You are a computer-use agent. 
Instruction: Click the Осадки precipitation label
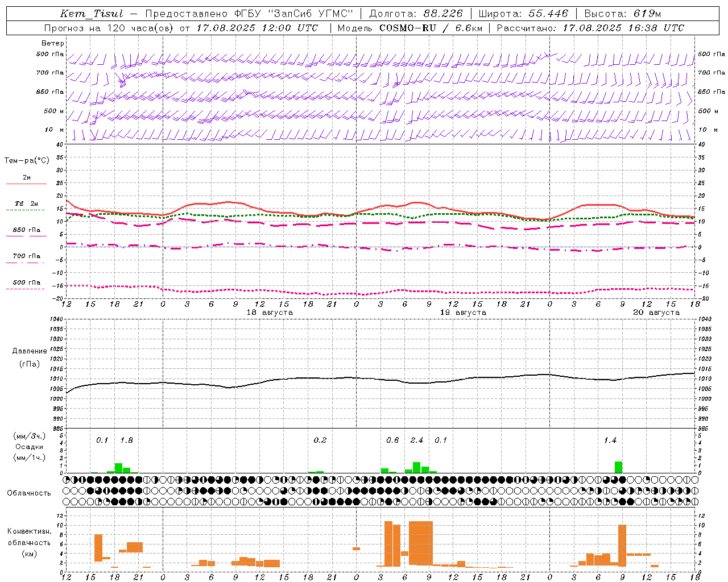click(x=29, y=447)
